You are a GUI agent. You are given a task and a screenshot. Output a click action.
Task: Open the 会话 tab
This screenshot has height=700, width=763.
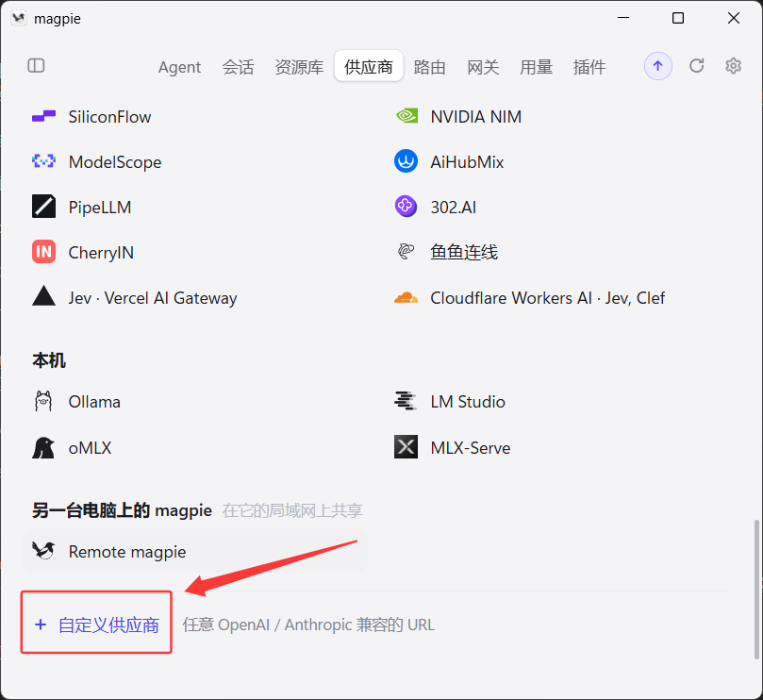[x=238, y=67]
